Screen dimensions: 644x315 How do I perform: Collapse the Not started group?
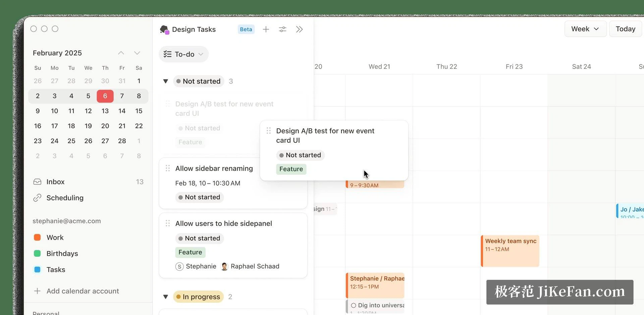click(165, 81)
